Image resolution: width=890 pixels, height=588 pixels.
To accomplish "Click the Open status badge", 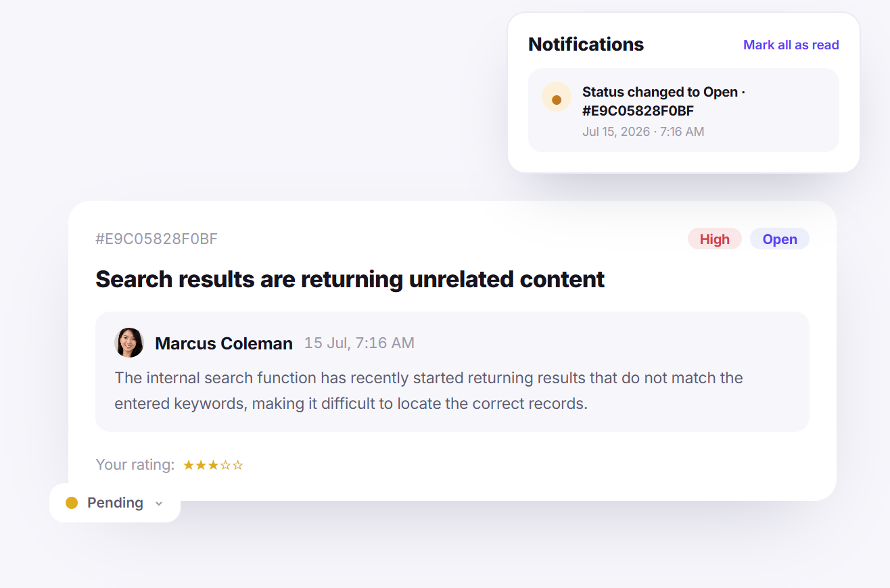I will tap(780, 239).
